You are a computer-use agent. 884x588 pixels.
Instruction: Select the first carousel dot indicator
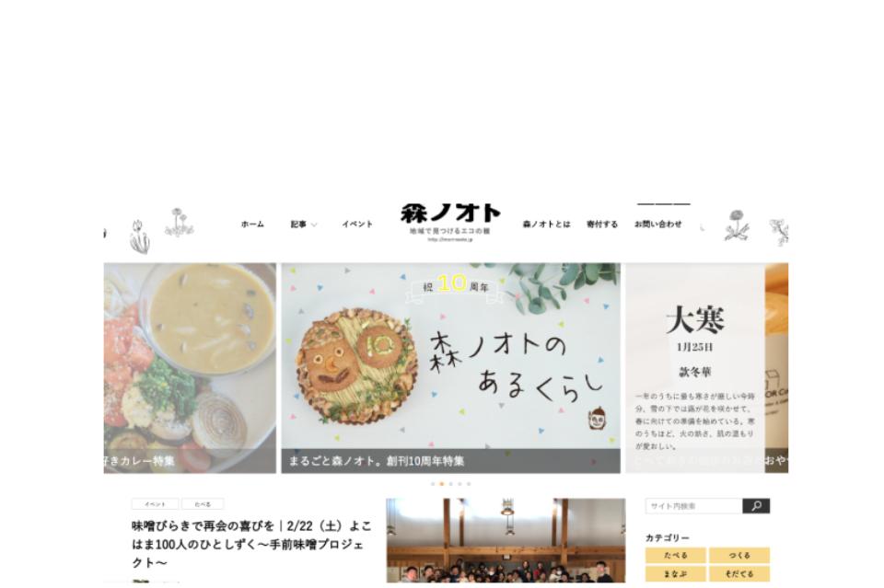click(x=433, y=484)
